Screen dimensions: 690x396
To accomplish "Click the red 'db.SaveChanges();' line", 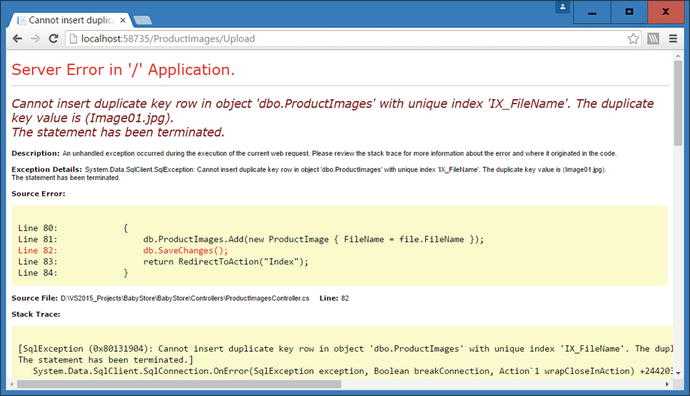I will point(186,250).
